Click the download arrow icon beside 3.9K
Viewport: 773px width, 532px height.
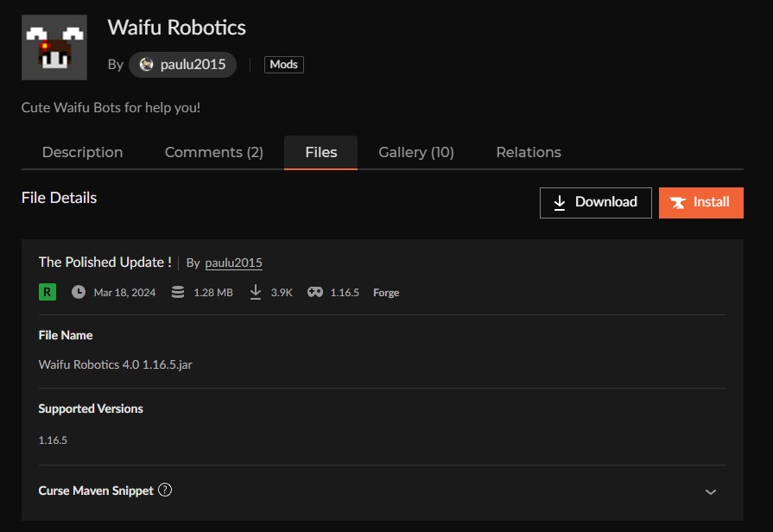pyautogui.click(x=256, y=292)
